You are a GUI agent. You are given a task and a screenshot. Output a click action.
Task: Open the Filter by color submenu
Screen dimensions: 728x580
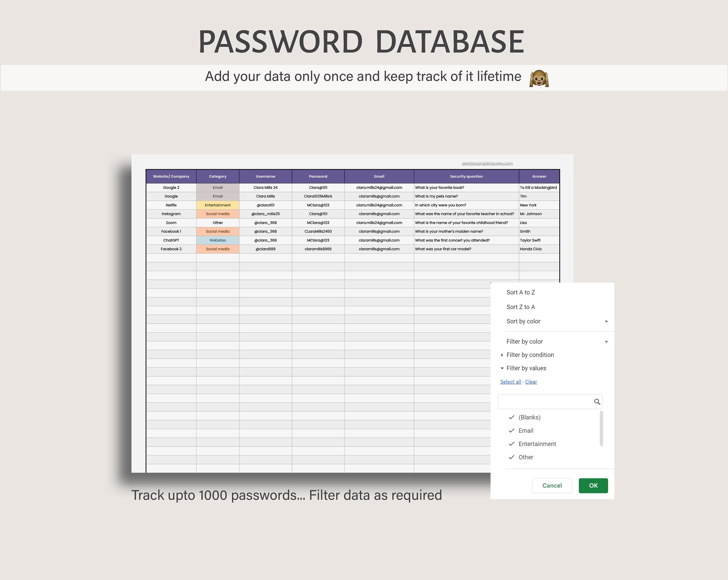pyautogui.click(x=524, y=341)
